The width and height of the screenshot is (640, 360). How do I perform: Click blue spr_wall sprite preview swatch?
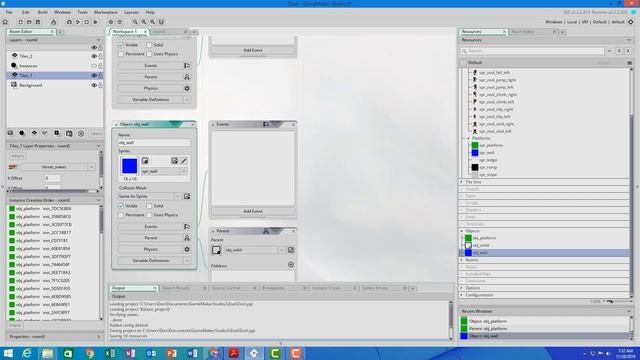click(129, 166)
